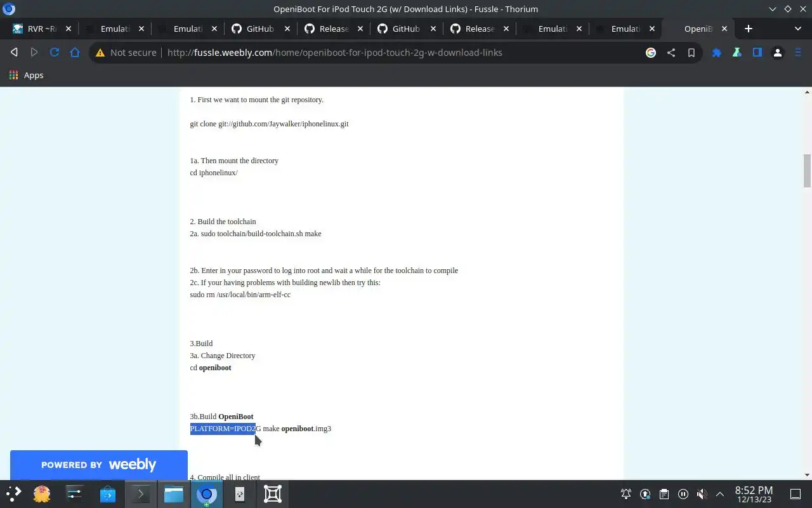Click the highlighted PLATFORM=IPOD2 text
This screenshot has width=812, height=508.
(x=223, y=429)
